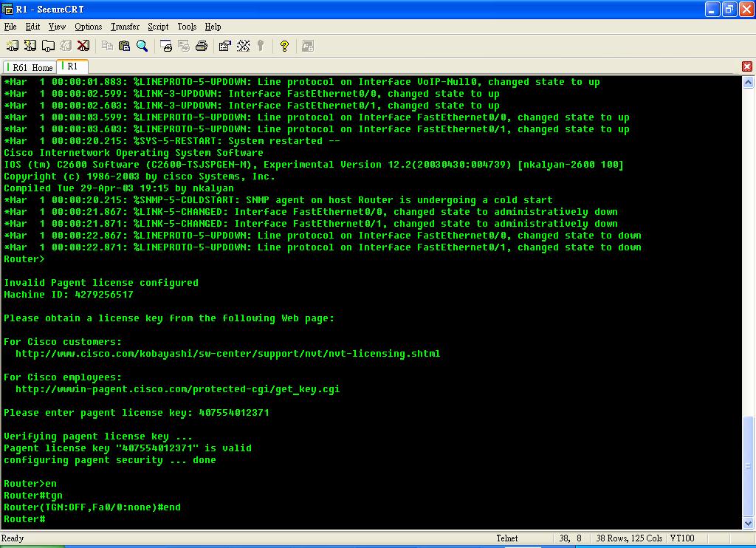The image size is (756, 548).
Task: Click the '38 Rows, 125 Cols' status entry
Action: [x=629, y=538]
